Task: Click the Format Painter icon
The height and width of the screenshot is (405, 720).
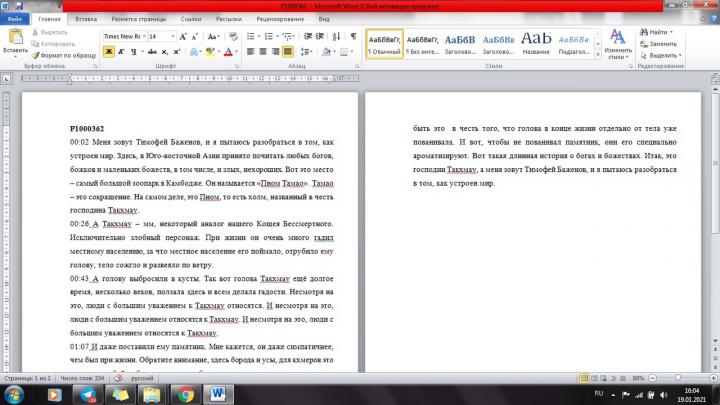Action: click(63, 55)
